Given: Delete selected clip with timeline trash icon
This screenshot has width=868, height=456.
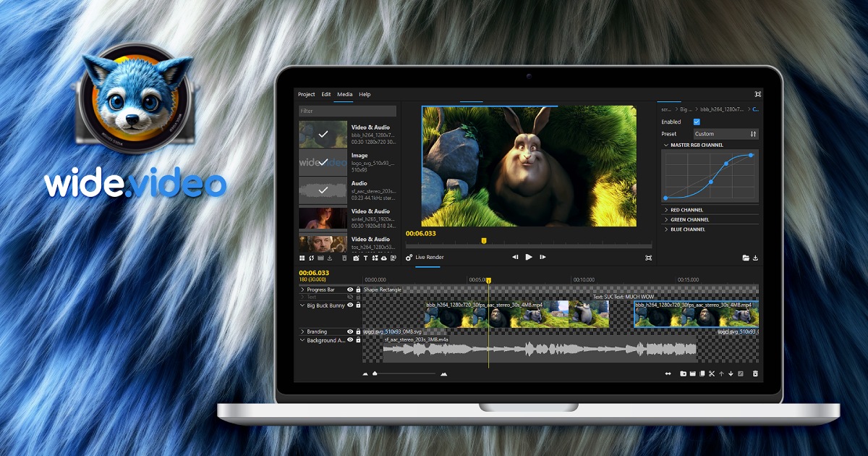Looking at the screenshot, I should pyautogui.click(x=755, y=374).
